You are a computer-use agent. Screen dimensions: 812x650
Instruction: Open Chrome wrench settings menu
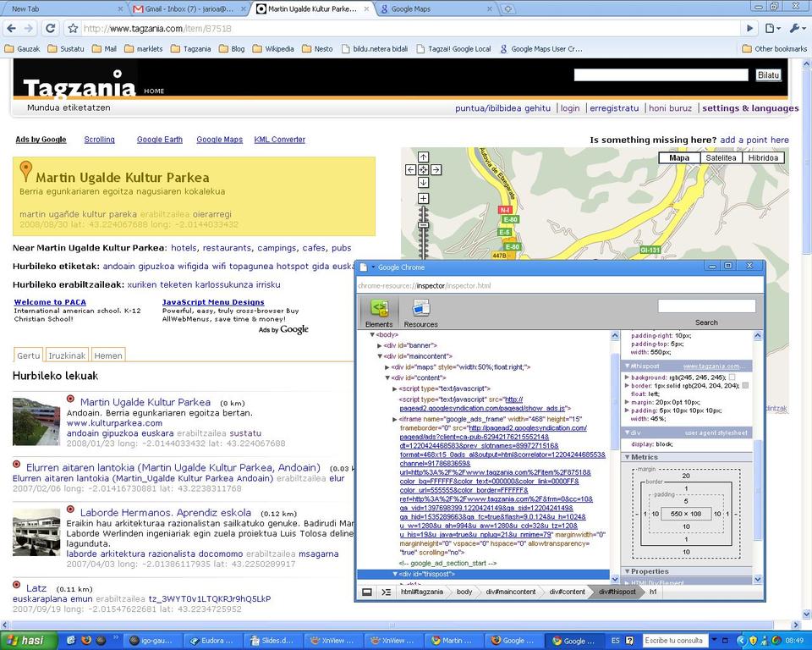click(x=796, y=29)
